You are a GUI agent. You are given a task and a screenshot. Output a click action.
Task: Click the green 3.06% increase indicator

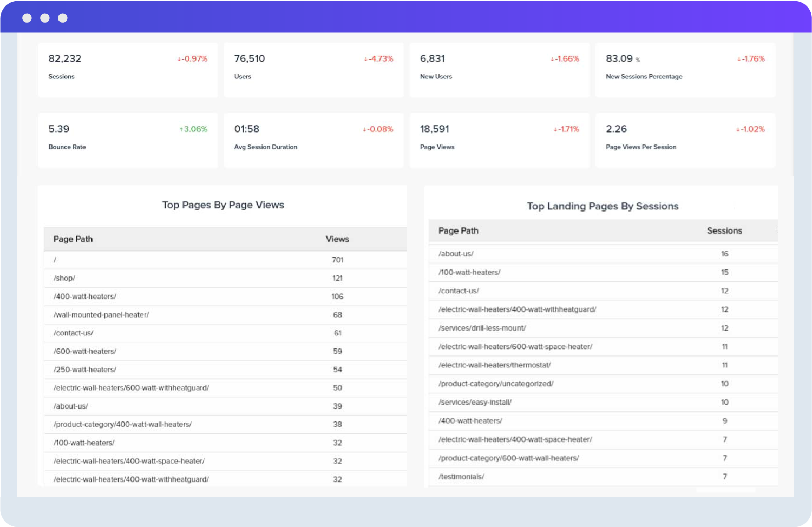pos(193,129)
